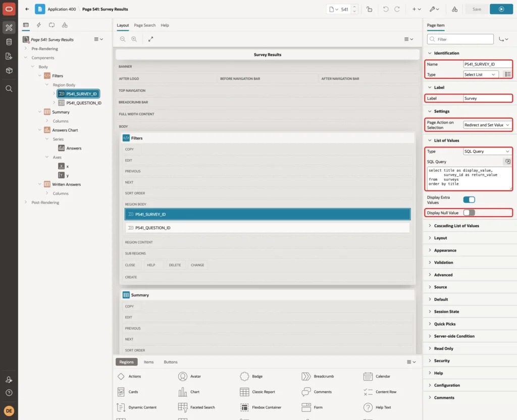Open the item Type Select List dropdown
This screenshot has width=517, height=420.
[x=480, y=75]
